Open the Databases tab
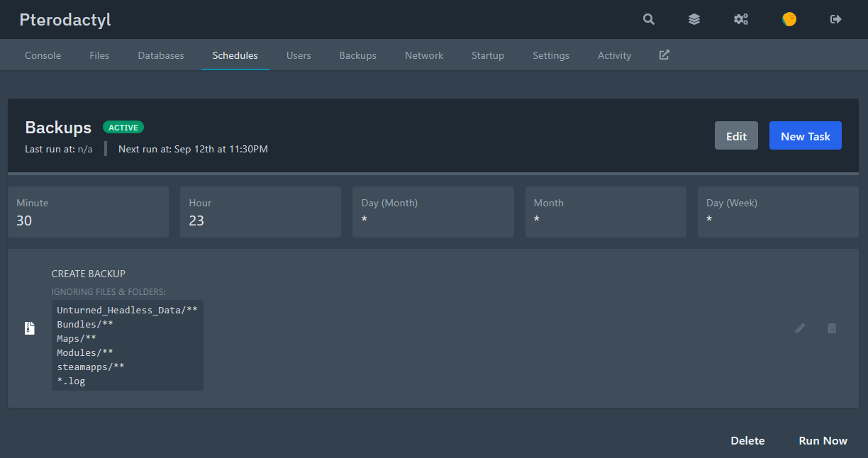The height and width of the screenshot is (458, 868). coord(161,55)
